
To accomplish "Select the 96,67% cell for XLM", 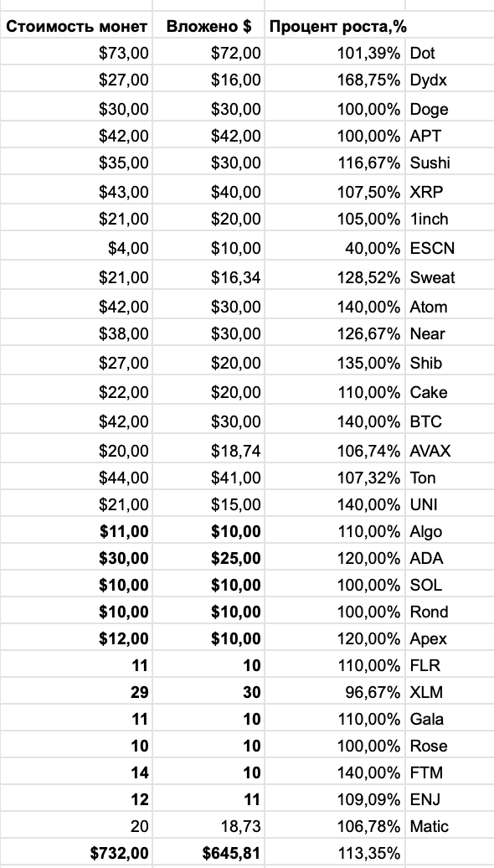I will click(x=335, y=692).
